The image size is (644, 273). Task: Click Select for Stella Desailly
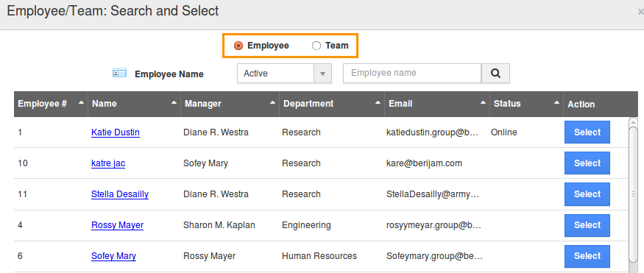(x=587, y=194)
